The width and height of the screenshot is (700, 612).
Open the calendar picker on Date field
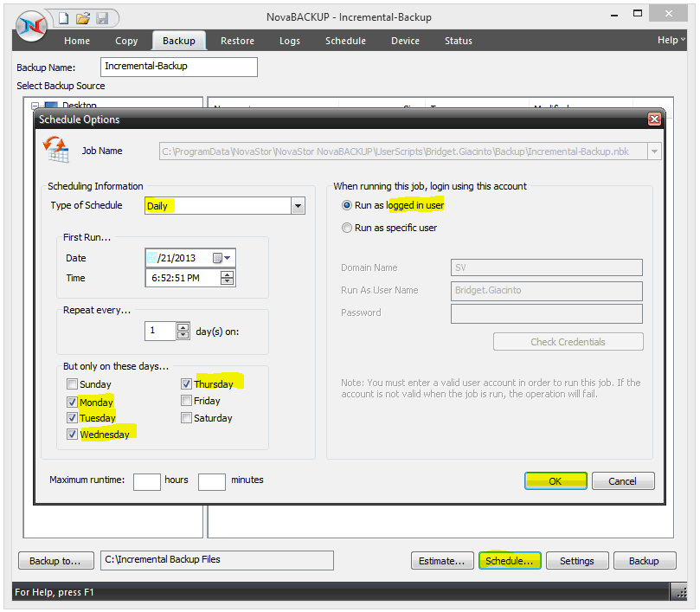222,258
